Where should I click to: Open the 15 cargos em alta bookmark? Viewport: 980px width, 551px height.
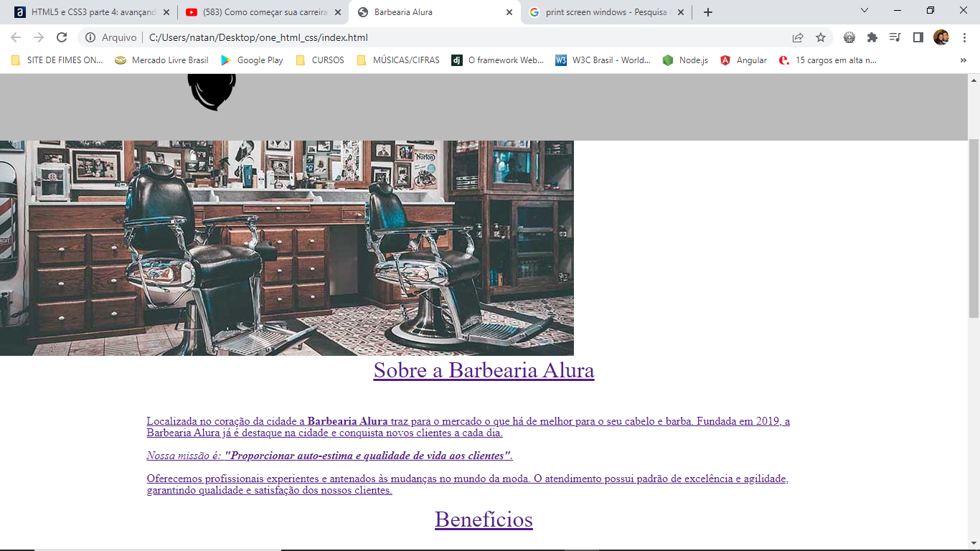tap(828, 60)
